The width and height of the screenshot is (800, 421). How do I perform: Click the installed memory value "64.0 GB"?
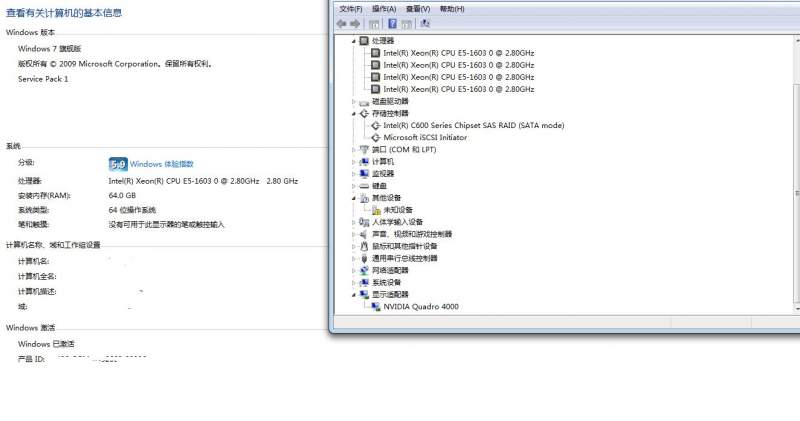pos(122,195)
